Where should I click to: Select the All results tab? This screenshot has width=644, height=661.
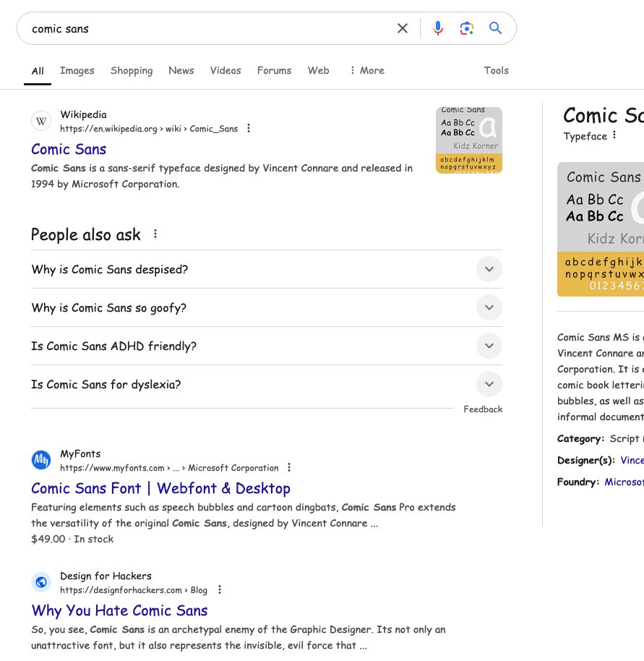(x=38, y=71)
